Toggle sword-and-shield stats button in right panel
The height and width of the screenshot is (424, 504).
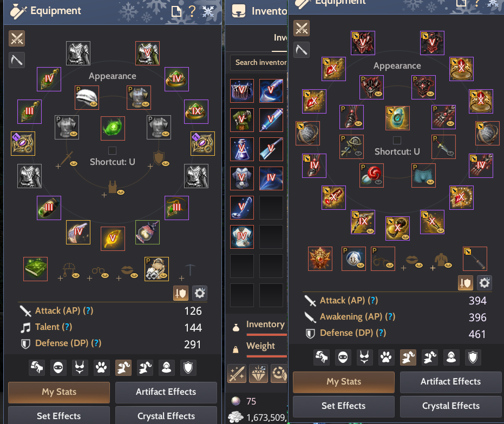point(465,283)
